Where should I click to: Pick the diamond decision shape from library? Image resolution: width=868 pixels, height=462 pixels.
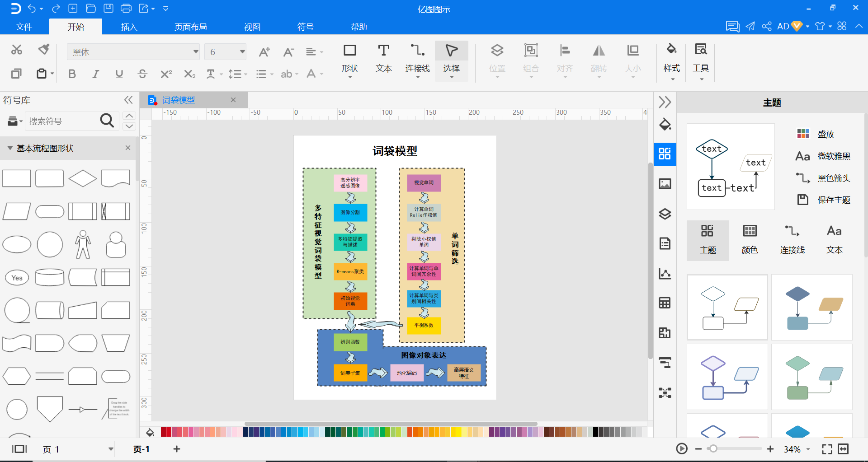pyautogui.click(x=83, y=178)
